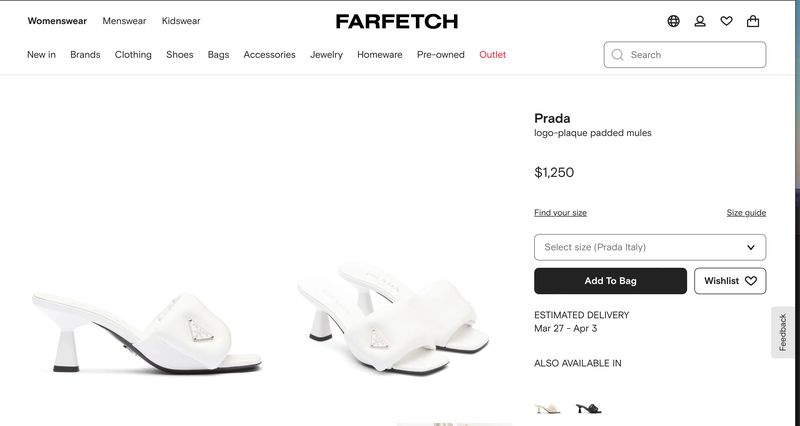Switch to the Kidswear tab
The height and width of the screenshot is (426, 800).
click(181, 21)
